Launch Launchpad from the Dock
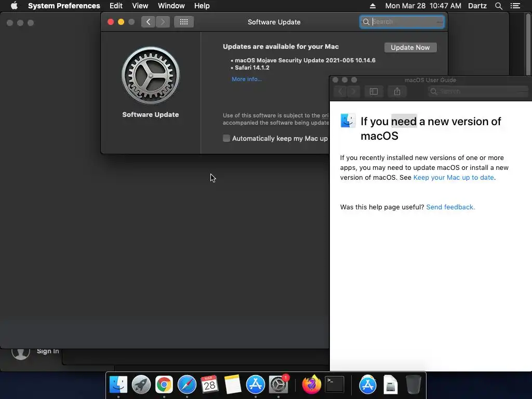Viewport: 532px width, 399px height. [x=141, y=384]
